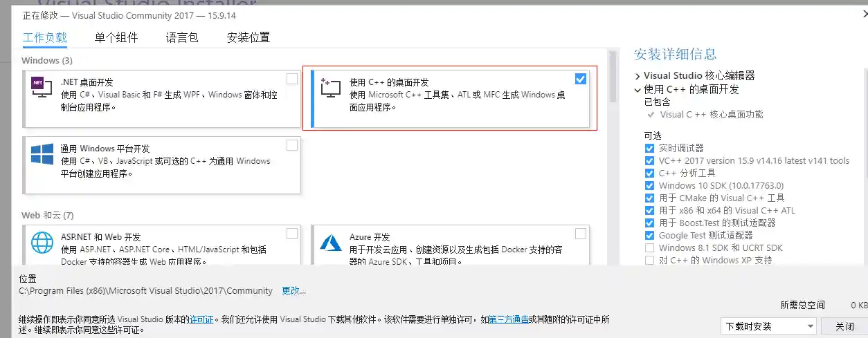Go to the 安装位置 tab
This screenshot has width=868, height=338.
point(248,37)
